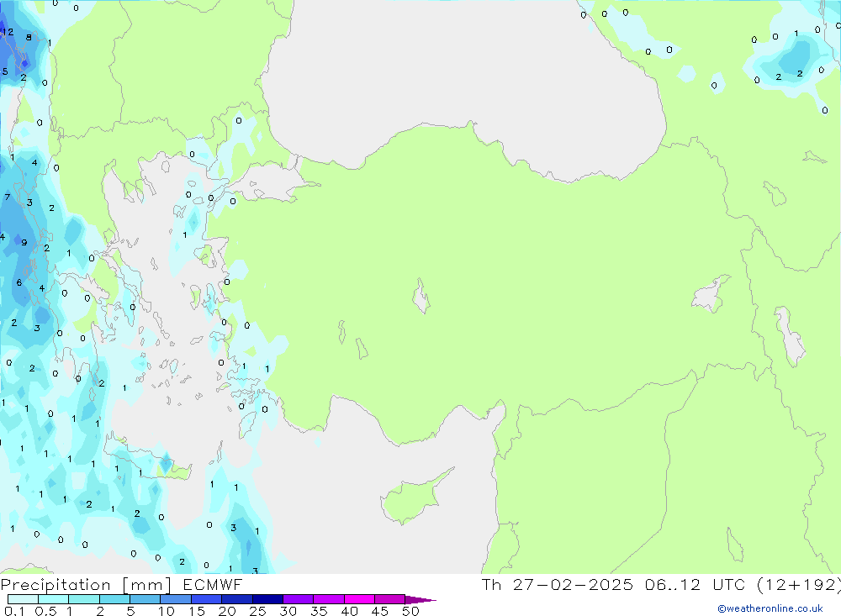Select the 45–50 mm legend swatch
841x616 pixels.
(389, 599)
